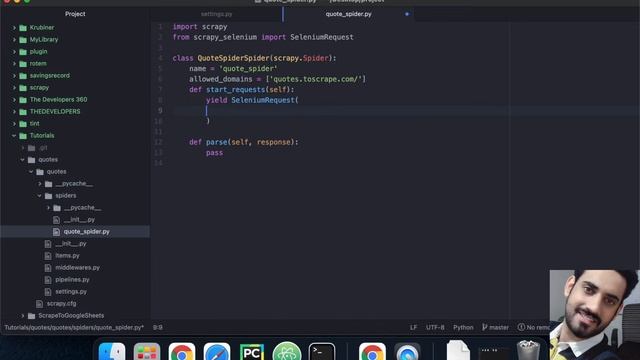Click the git branch icon beside master
Viewport: 640px width, 360px height.
coord(484,327)
